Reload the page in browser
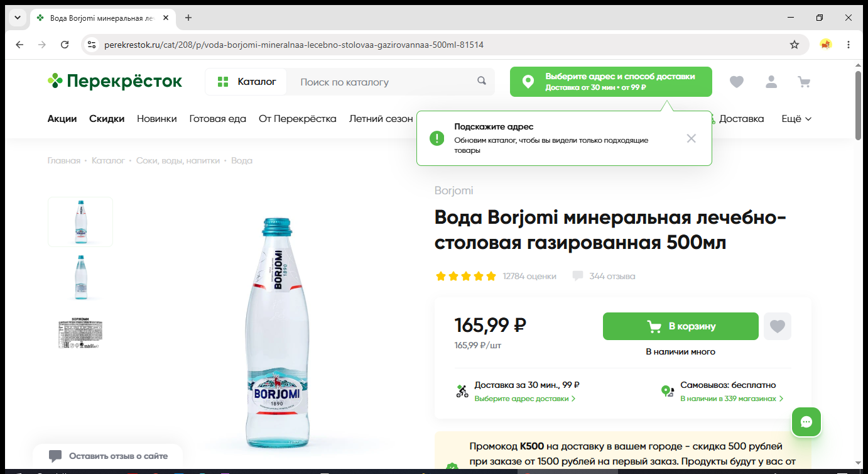The image size is (868, 474). pos(65,45)
